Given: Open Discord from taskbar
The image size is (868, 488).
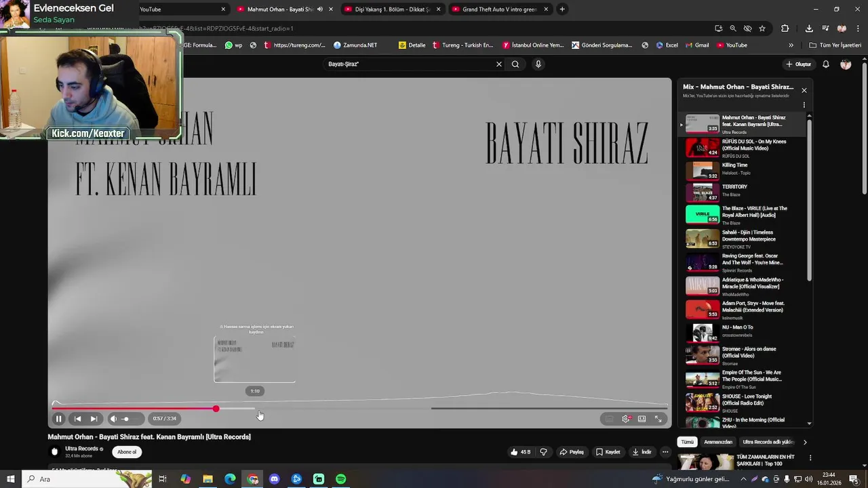Looking at the screenshot, I should click(275, 479).
